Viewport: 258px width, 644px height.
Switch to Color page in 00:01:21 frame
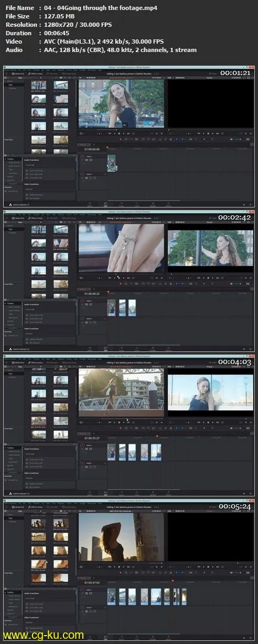click(136, 203)
